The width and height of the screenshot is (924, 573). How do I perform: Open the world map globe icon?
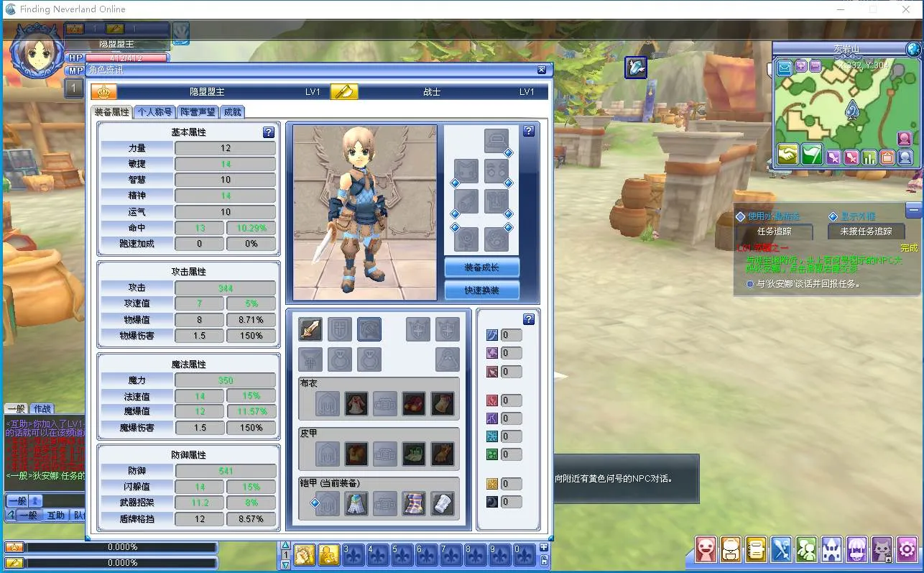tap(913, 49)
